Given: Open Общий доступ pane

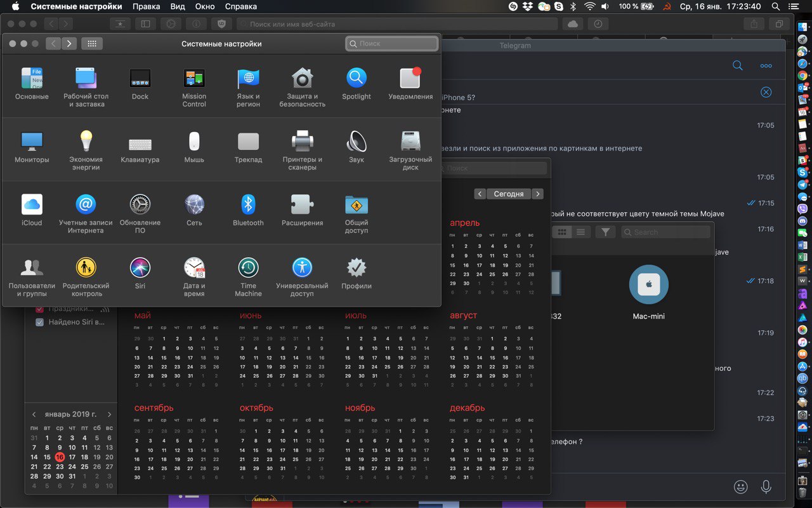Looking at the screenshot, I should point(357,213).
